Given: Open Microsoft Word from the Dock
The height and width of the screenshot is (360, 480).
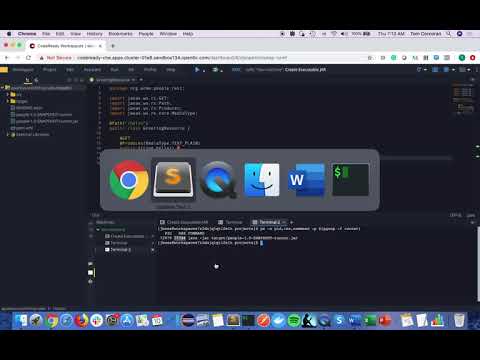Looking at the screenshot, I should 355,320.
